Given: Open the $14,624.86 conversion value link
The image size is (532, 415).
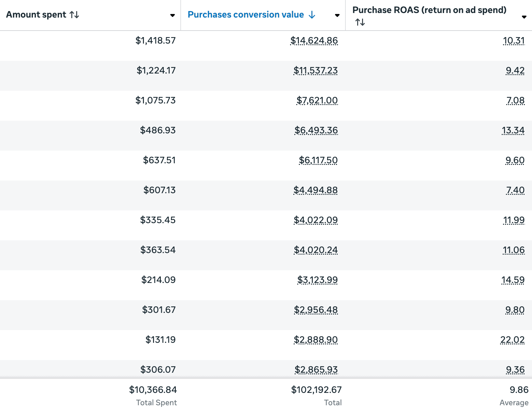Looking at the screenshot, I should pyautogui.click(x=314, y=41).
